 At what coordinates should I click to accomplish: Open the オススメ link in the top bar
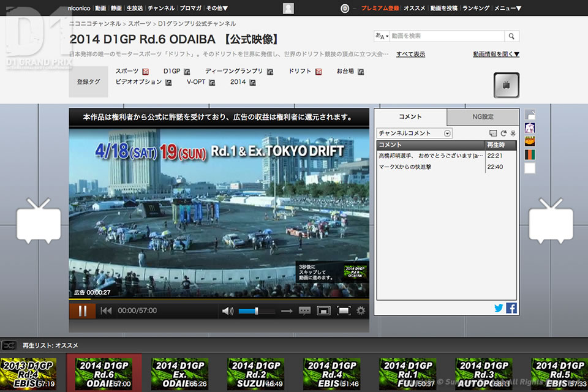(x=415, y=8)
